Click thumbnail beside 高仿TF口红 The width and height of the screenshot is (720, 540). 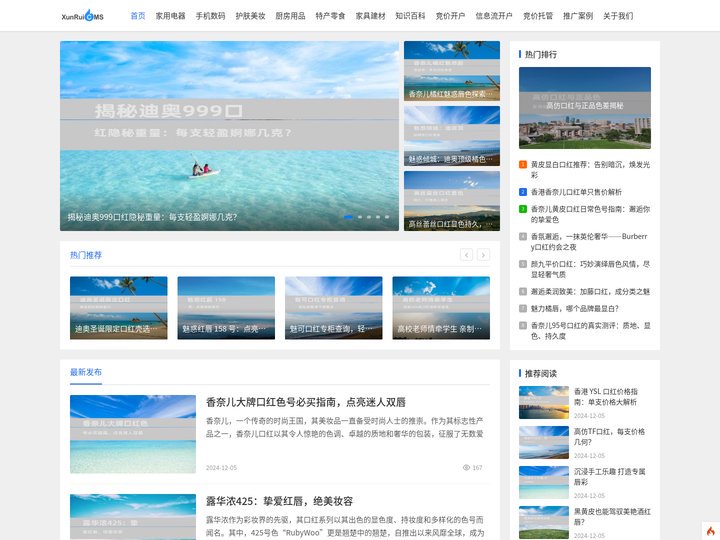click(544, 442)
